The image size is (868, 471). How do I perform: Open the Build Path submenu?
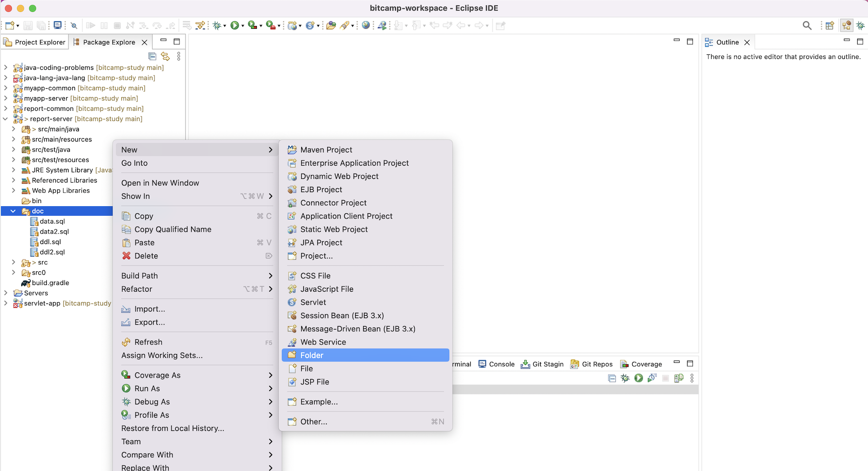coord(197,276)
